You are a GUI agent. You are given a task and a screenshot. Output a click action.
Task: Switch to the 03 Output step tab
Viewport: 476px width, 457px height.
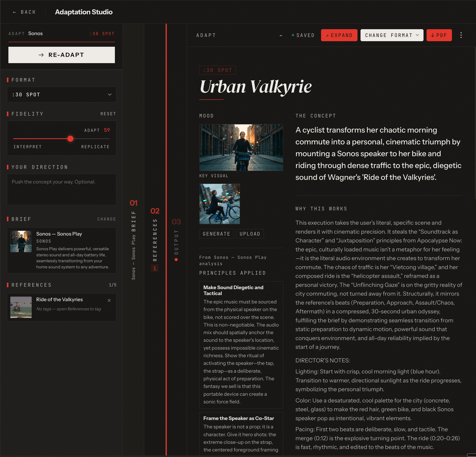[176, 239]
